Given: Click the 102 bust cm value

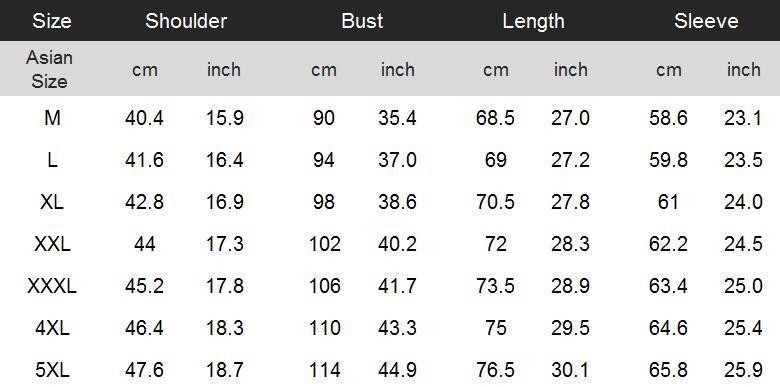Looking at the screenshot, I should coord(324,244).
